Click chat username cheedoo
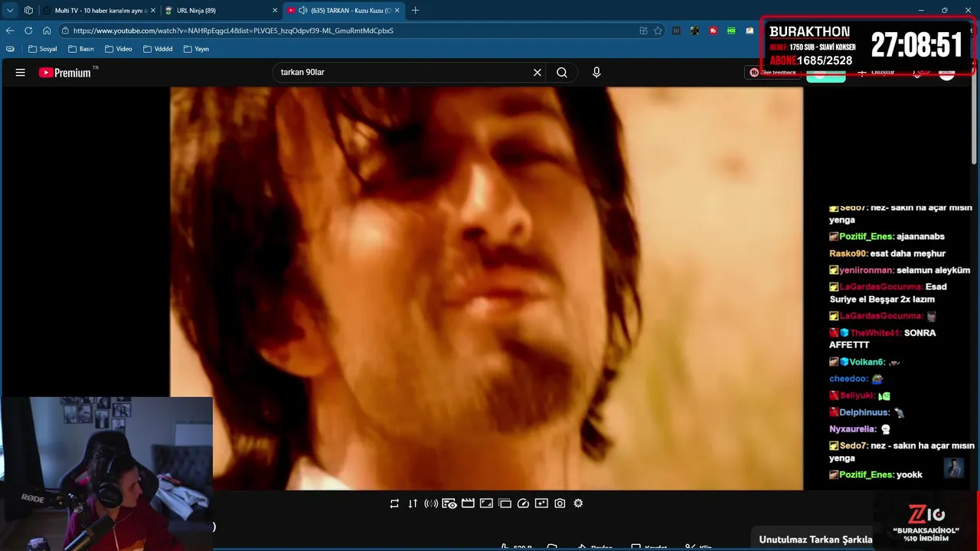 pyautogui.click(x=848, y=379)
